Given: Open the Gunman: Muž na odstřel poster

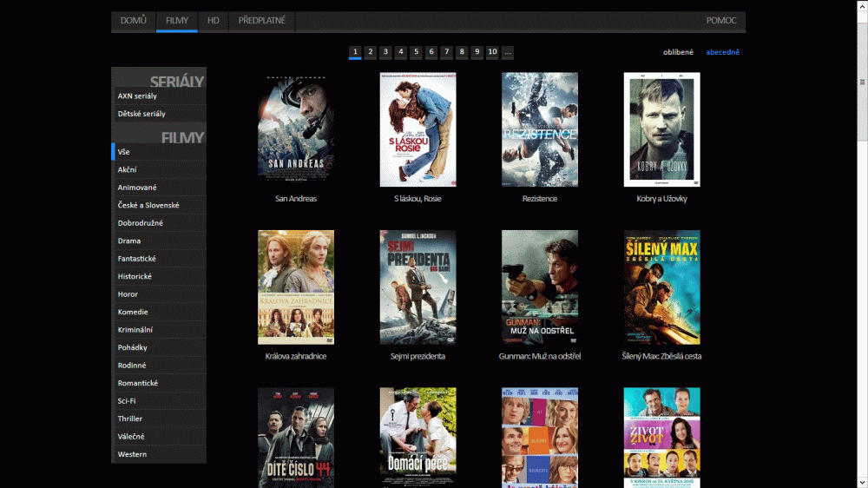Looking at the screenshot, I should 540,287.
